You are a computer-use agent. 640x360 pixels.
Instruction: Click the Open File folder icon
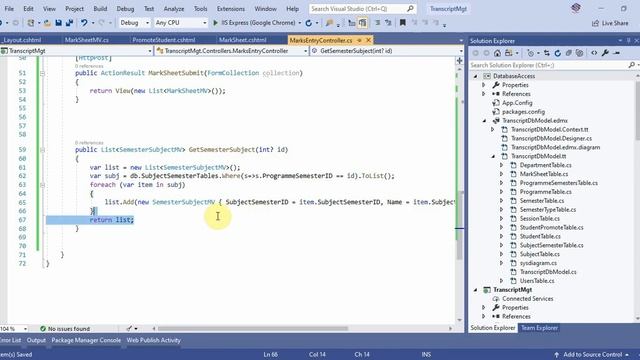pos(47,23)
